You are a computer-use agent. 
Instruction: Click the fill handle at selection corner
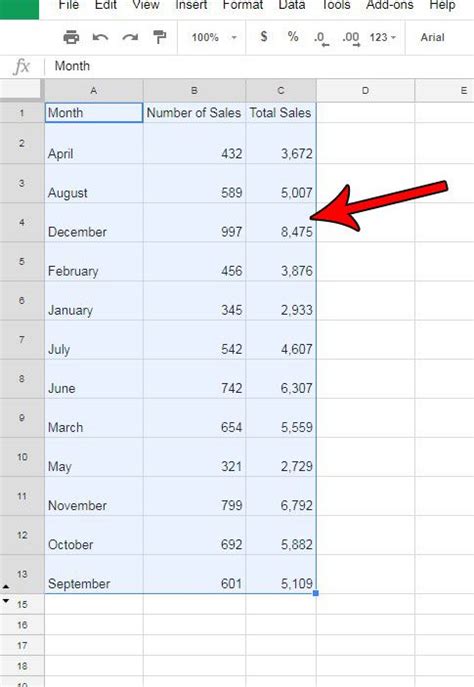(316, 593)
